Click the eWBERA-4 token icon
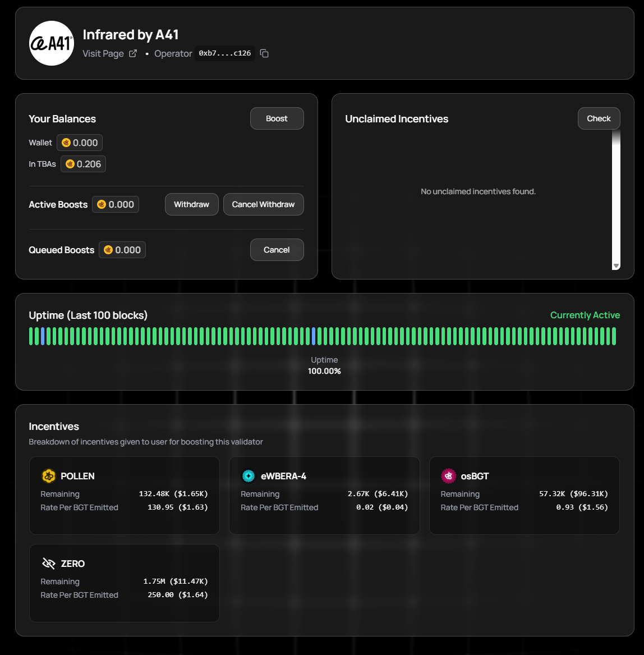The height and width of the screenshot is (655, 644). [x=248, y=476]
